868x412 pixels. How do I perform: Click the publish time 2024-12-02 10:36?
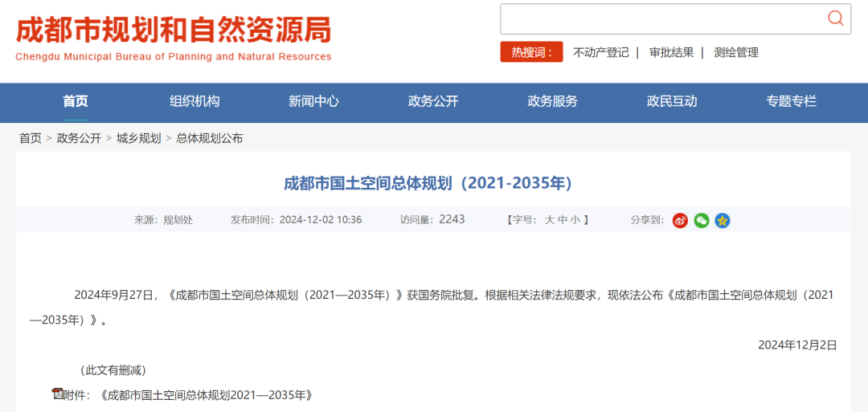tap(321, 220)
